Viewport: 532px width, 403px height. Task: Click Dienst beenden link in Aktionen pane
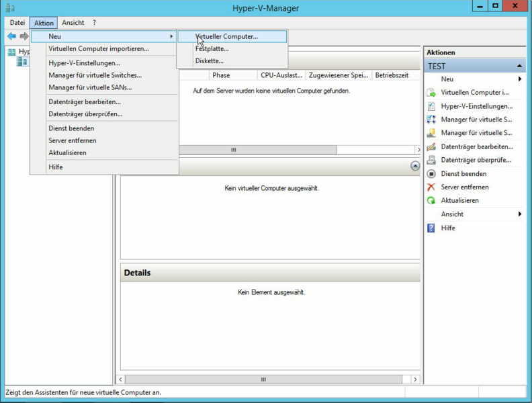tap(463, 174)
